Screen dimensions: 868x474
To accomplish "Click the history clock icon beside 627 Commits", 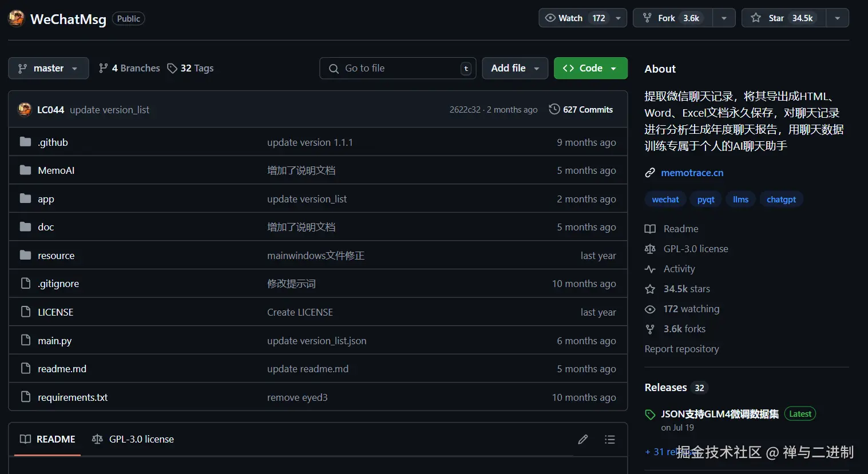I will pyautogui.click(x=554, y=109).
